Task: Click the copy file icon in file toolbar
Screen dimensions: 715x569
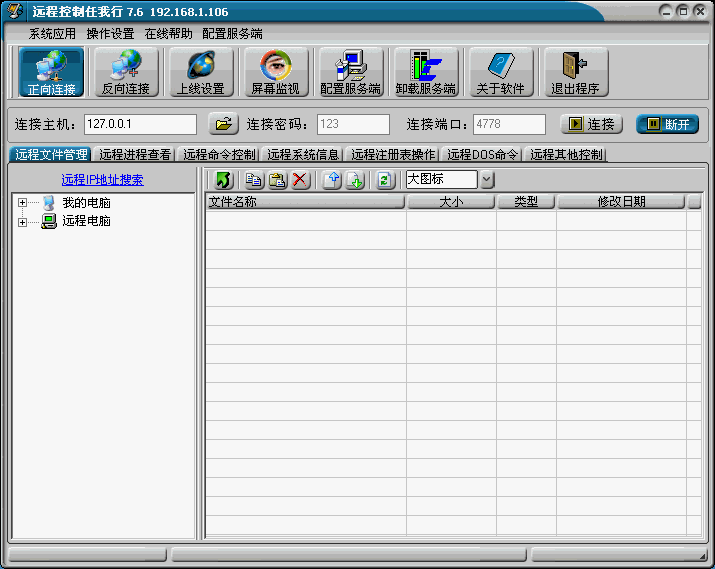Action: point(254,180)
